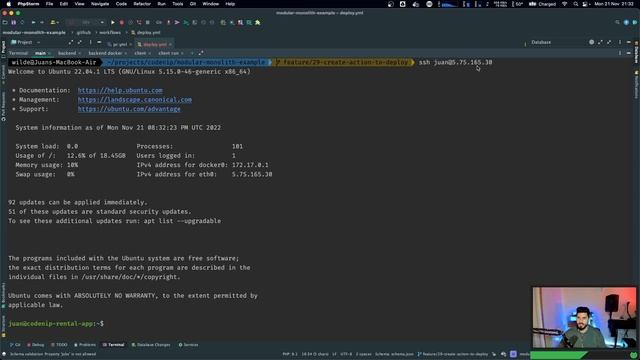Click the Forward navigation arrow in toolbar

(x=42, y=22)
